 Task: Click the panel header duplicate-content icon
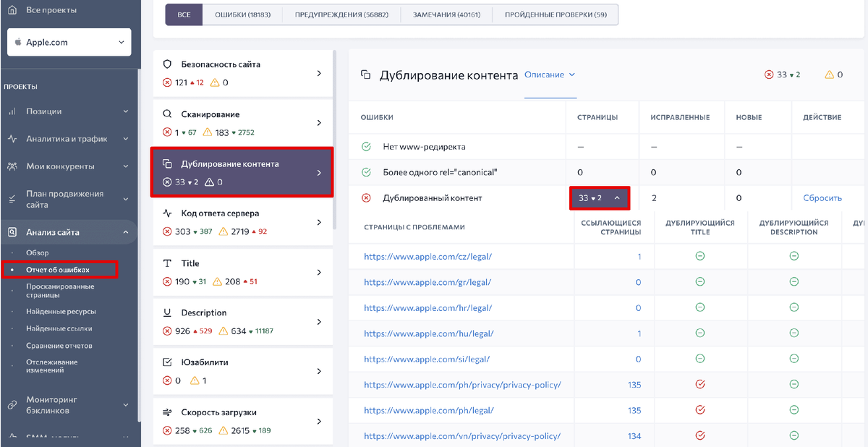pyautogui.click(x=366, y=74)
